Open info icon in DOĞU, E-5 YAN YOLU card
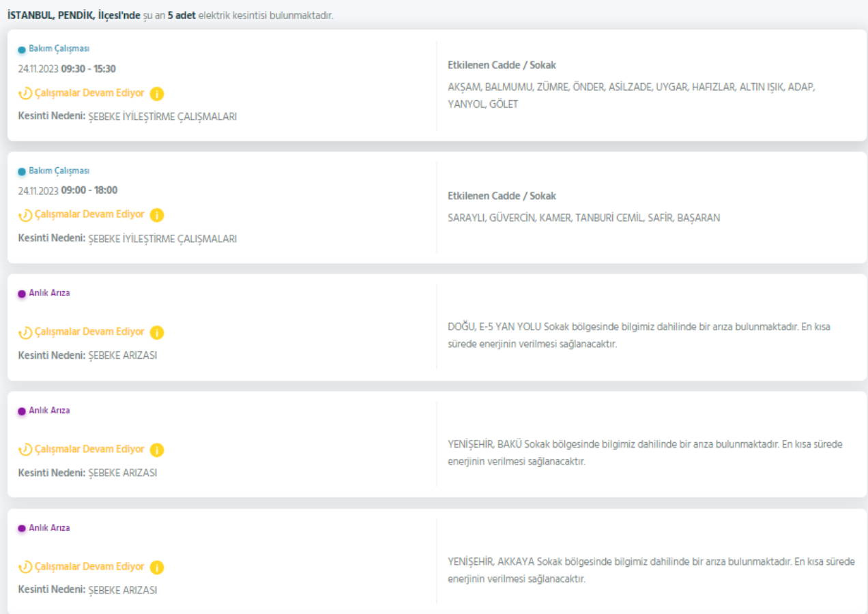Screen dimensions: 868x614 pos(157,332)
